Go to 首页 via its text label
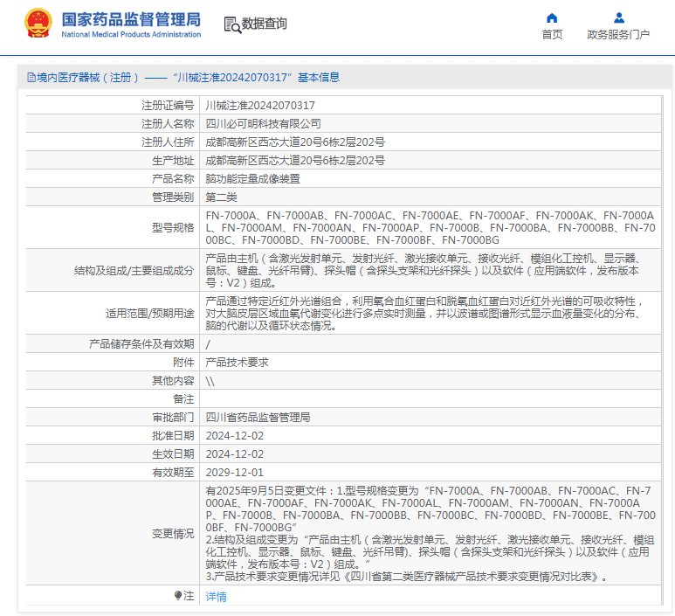The image size is (675, 616). coord(552,35)
